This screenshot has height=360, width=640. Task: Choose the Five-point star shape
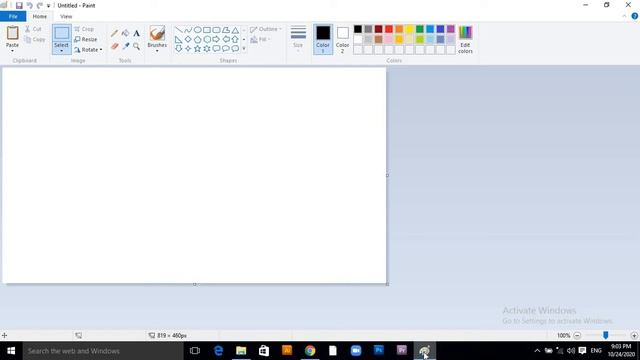coord(198,49)
